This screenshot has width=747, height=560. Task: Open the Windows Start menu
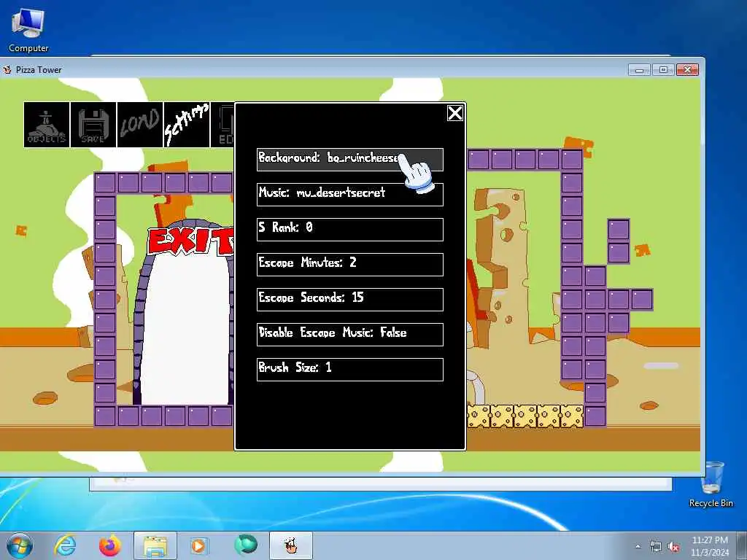pyautogui.click(x=19, y=545)
